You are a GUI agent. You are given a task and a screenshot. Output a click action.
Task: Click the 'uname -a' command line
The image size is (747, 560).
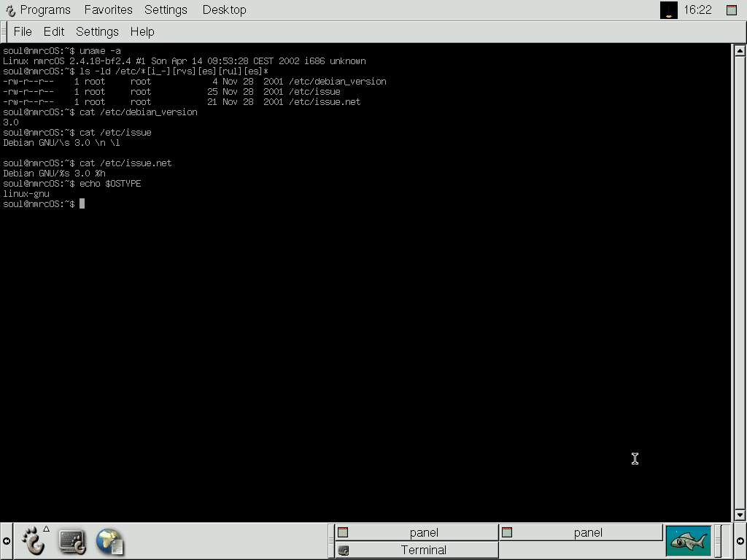(x=62, y=51)
